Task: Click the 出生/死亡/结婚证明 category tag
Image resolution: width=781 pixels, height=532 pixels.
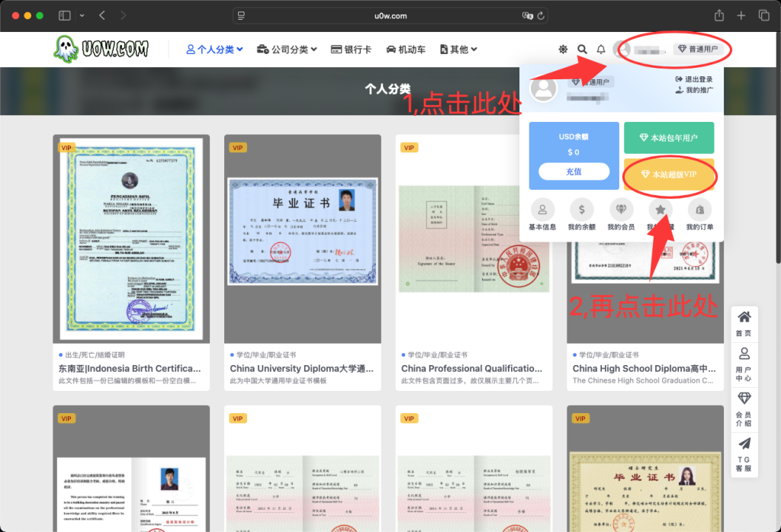Action: 95,355
